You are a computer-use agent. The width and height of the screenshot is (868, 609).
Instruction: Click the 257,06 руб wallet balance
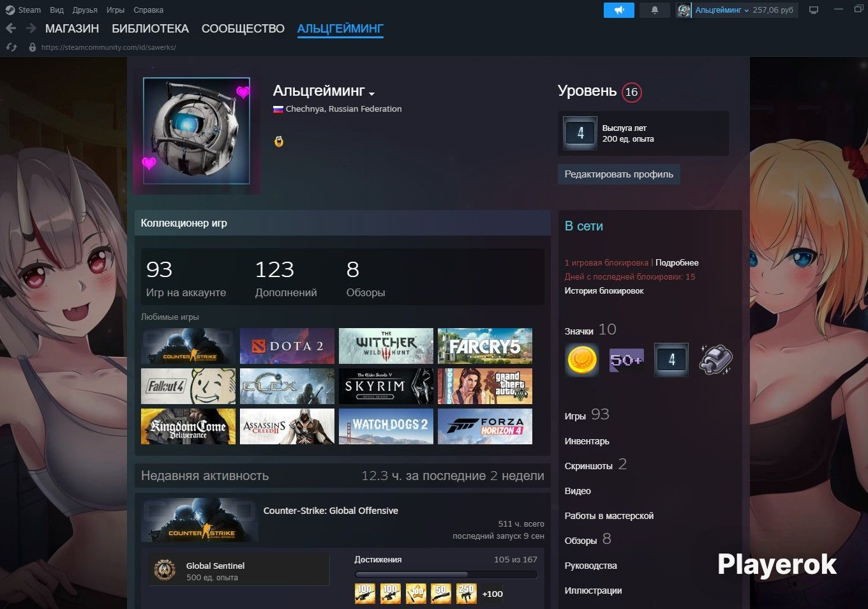point(773,10)
